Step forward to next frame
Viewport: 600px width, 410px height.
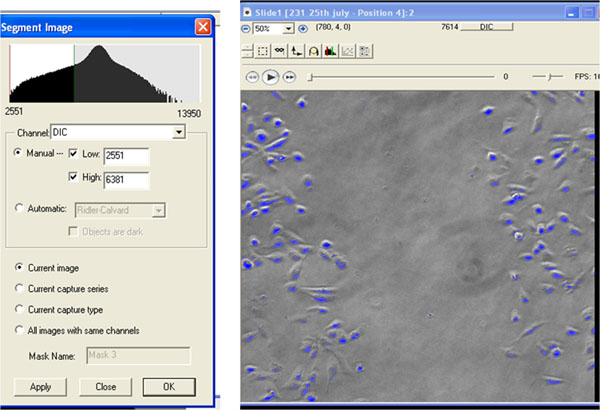(x=289, y=76)
